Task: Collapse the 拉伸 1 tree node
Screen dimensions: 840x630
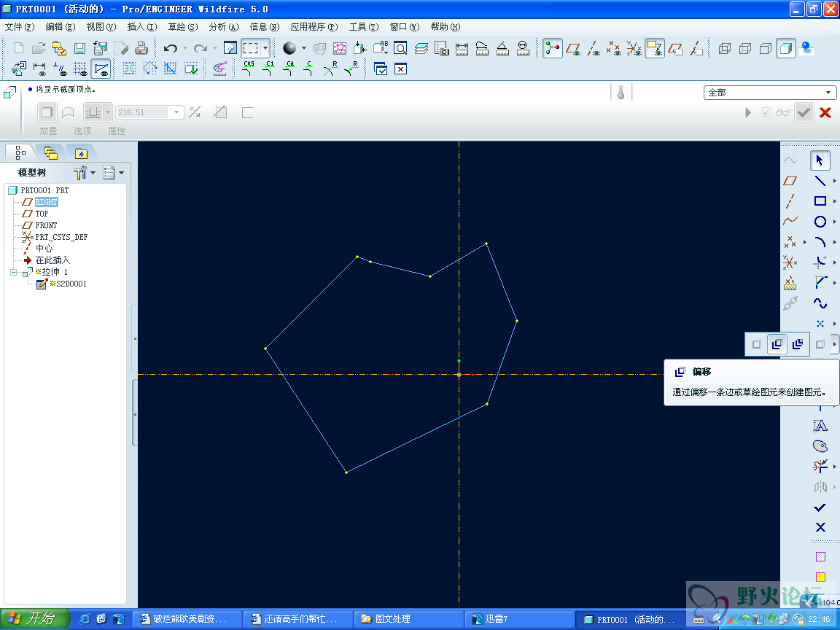Action: click(13, 272)
